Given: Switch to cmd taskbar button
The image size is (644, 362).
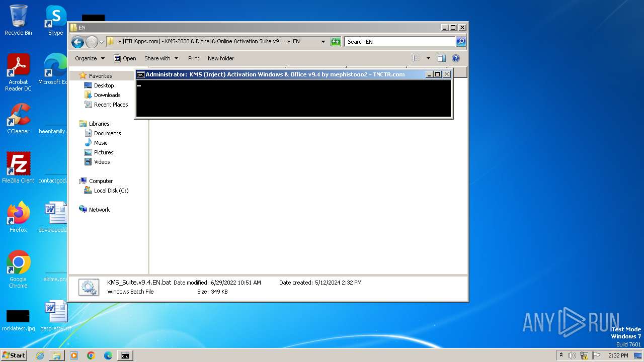Looking at the screenshot, I should coord(125,355).
